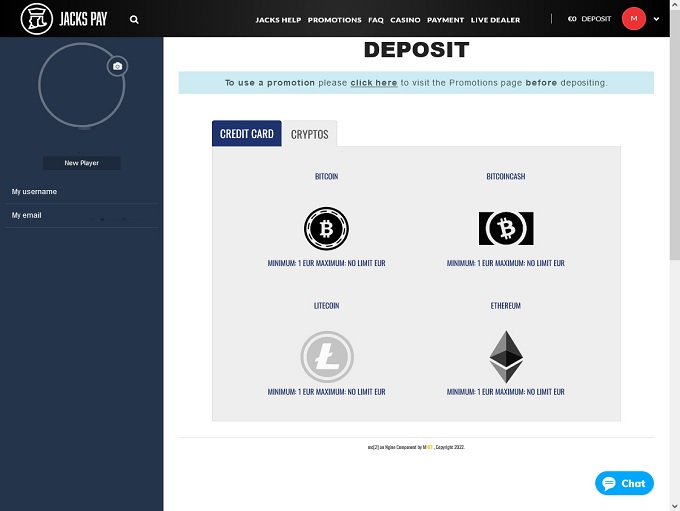Switch to the Cryptos tab
This screenshot has width=680, height=511.
309,134
